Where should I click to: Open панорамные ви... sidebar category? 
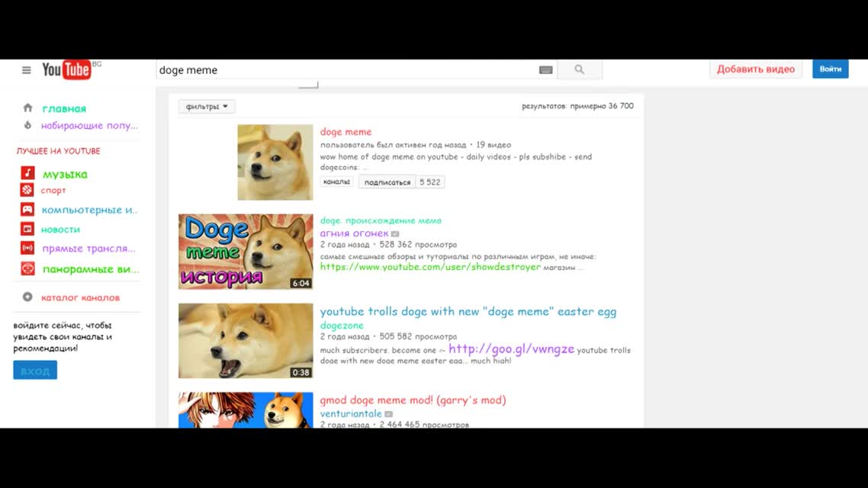[91, 269]
